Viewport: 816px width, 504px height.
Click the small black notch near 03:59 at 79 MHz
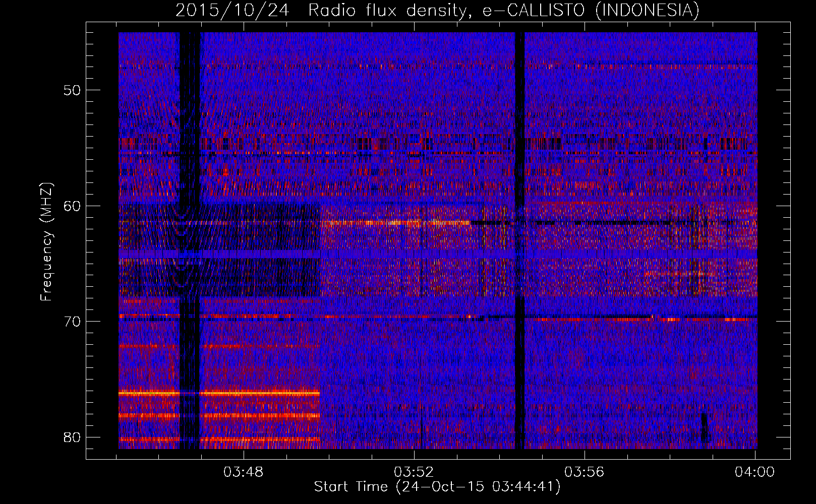[x=705, y=427]
